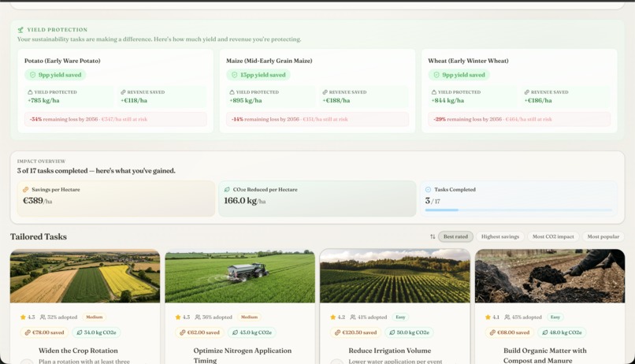Click the people icon beside 36% adopted
Viewport: 635px width, 364px height.
(x=198, y=317)
